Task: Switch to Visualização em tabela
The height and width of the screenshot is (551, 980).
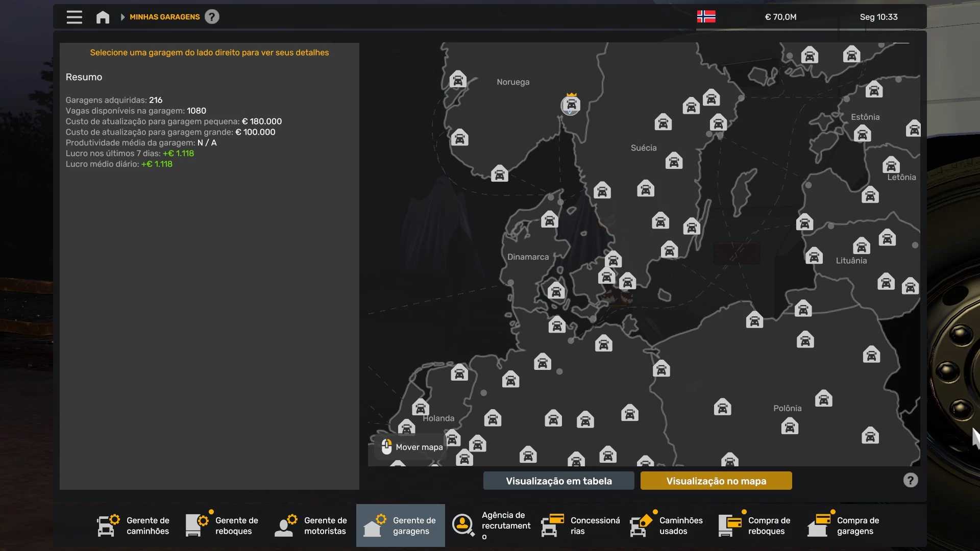Action: coord(558,481)
